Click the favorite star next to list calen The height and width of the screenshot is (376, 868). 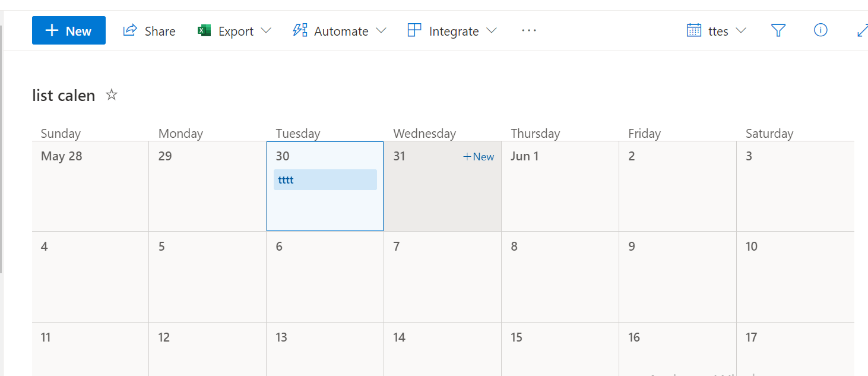(112, 94)
